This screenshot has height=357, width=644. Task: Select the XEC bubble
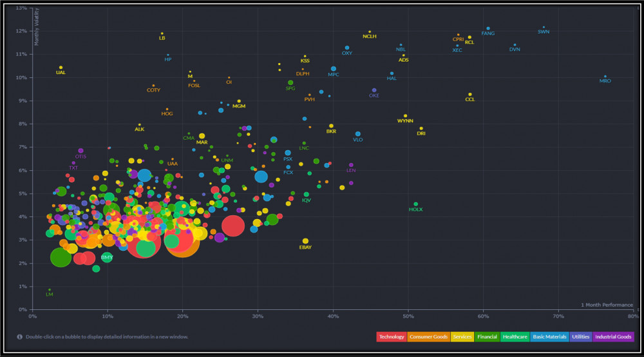[457, 46]
